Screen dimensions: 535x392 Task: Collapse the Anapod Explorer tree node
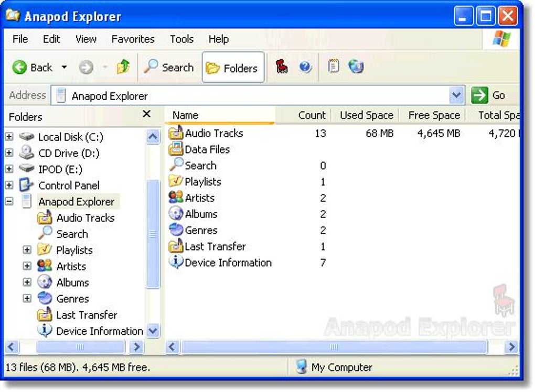click(9, 201)
